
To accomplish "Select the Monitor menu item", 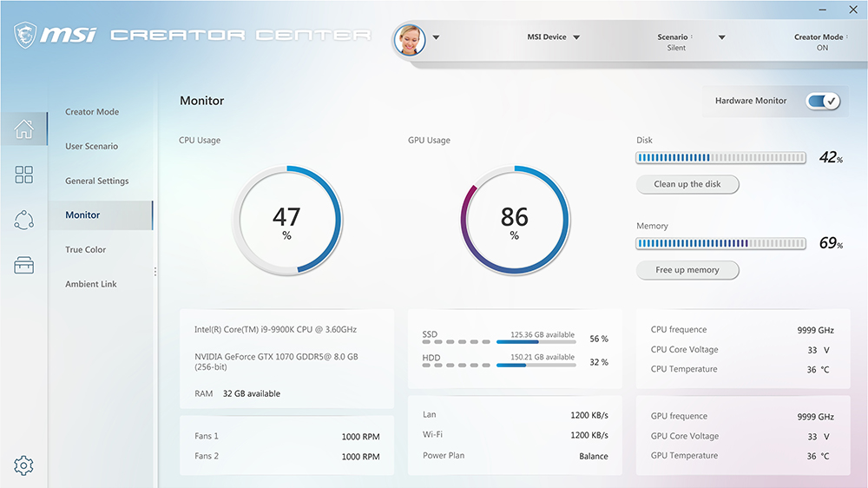I will [100, 215].
